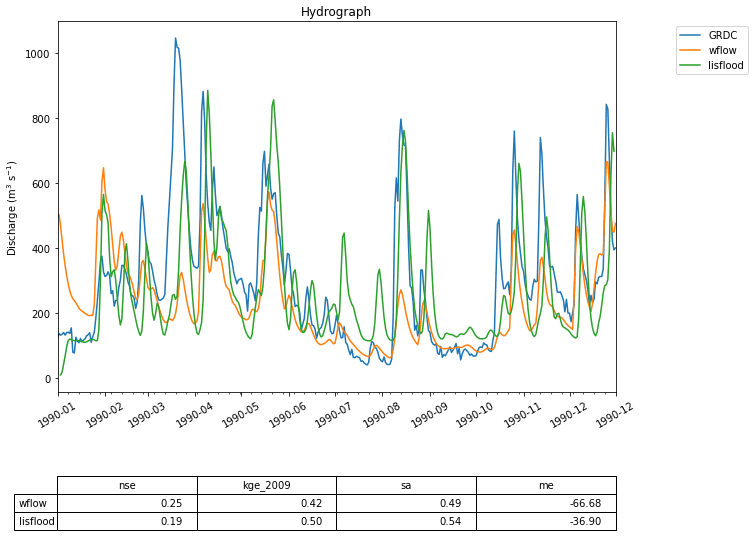Click the wflow me value -66.68
Screen dimensions: 756x538
coord(582,503)
